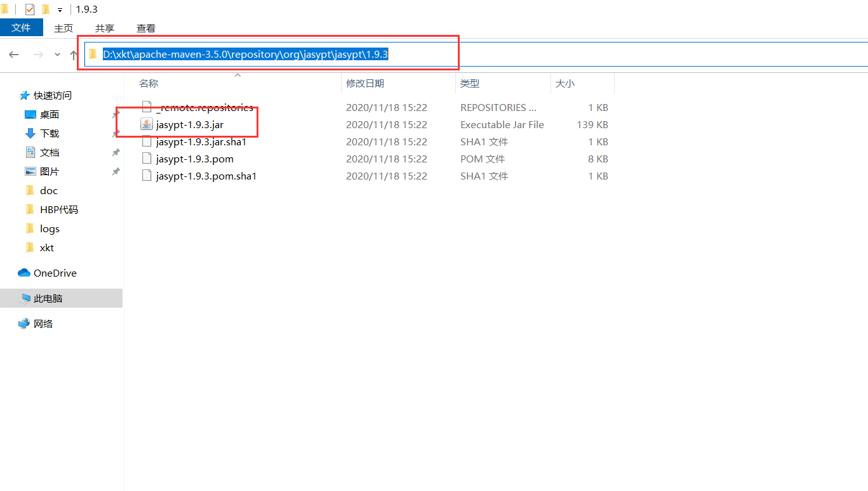
Task: Click the 139 KB size cell
Action: point(592,124)
